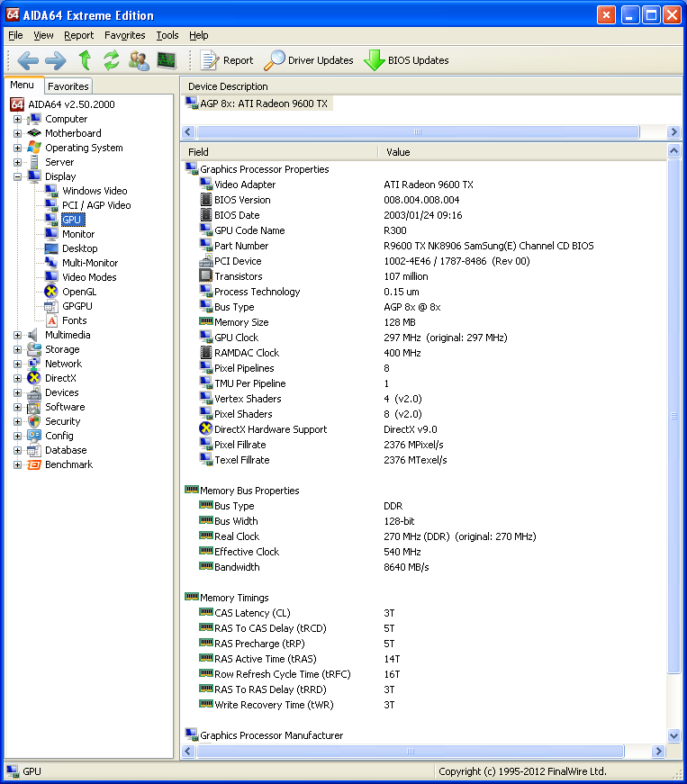This screenshot has width=687, height=784.
Task: Click the details list scroll down arrow
Action: [673, 735]
